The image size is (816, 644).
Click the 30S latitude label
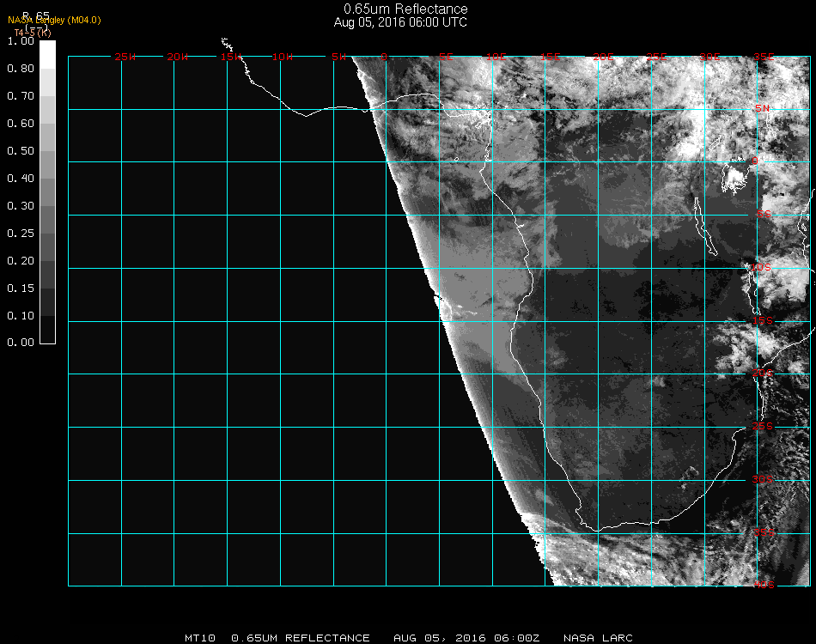click(x=764, y=479)
